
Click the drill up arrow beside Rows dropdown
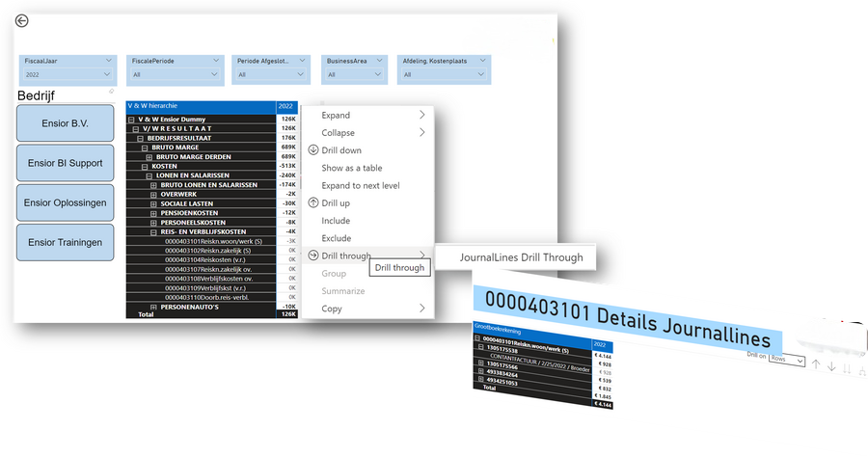[x=815, y=364]
